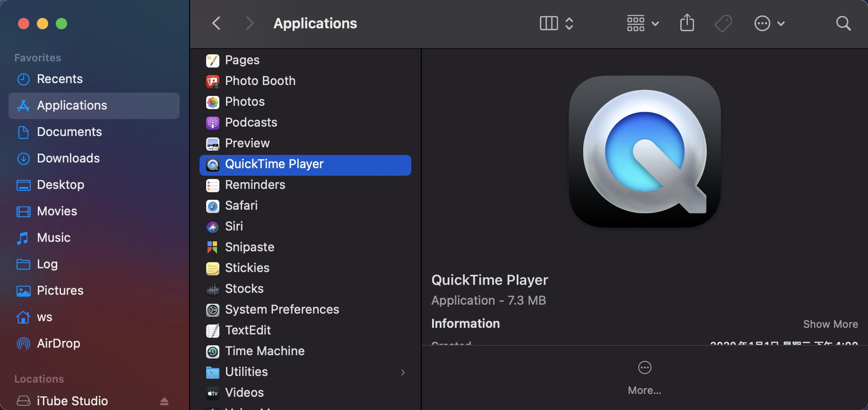This screenshot has height=410, width=868.
Task: Select the TextEdit app icon
Action: point(213,331)
